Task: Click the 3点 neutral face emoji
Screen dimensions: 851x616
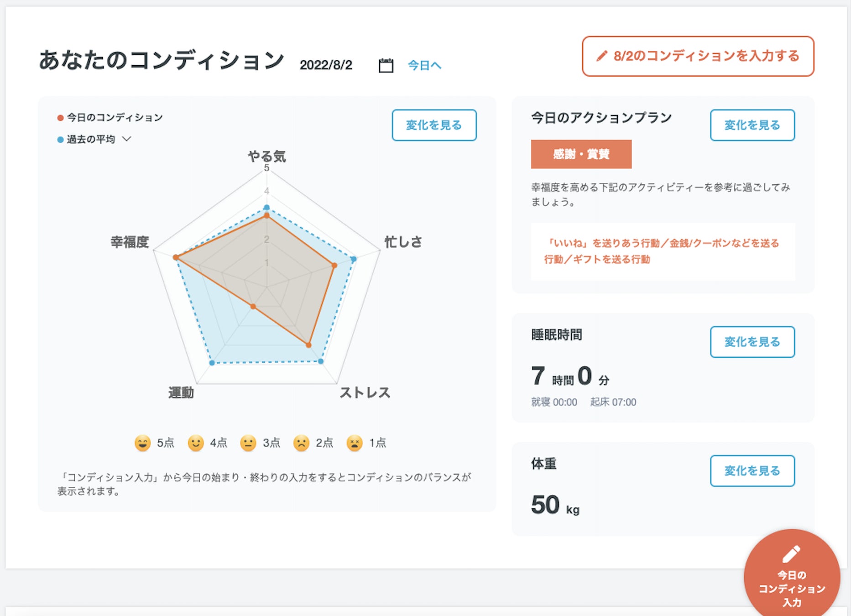Action: 248,443
